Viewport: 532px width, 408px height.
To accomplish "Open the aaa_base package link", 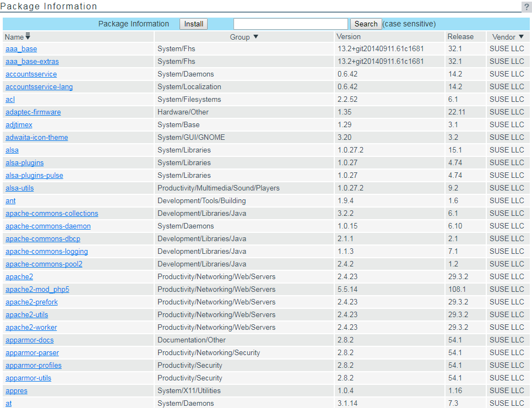I will (x=21, y=49).
